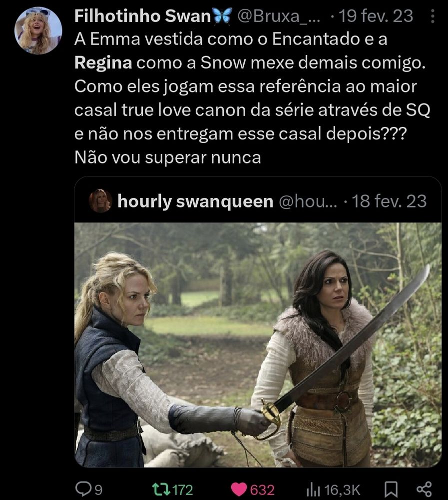Open Filhotinho Swan's profile avatar
This screenshot has height=500, width=448.
point(38,30)
